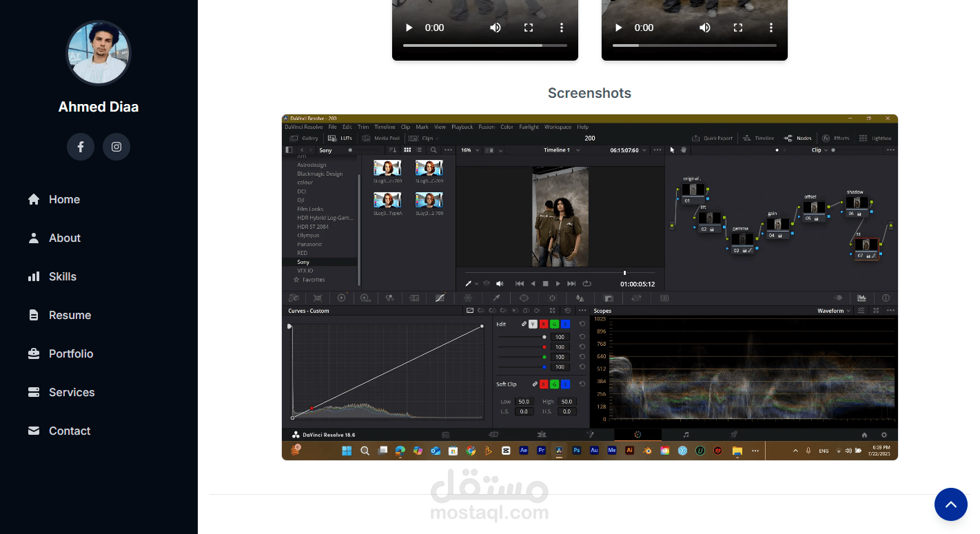
Task: Open the Clip dropdown above the node graph
Action: [820, 150]
